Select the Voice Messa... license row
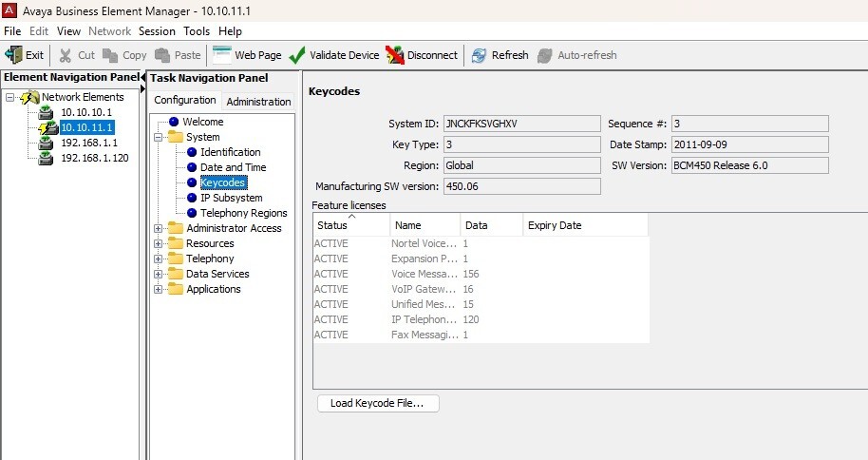Screen dimensions: 868x460 pos(481,274)
